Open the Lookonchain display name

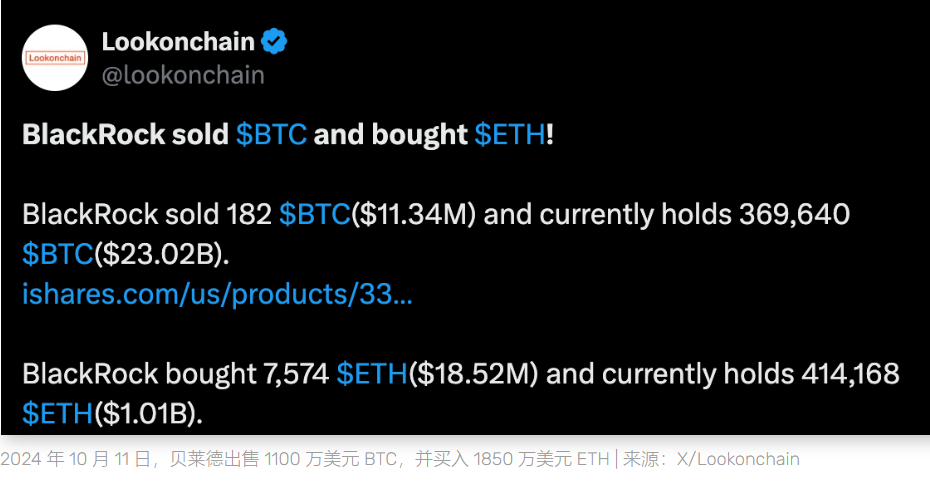(x=179, y=42)
